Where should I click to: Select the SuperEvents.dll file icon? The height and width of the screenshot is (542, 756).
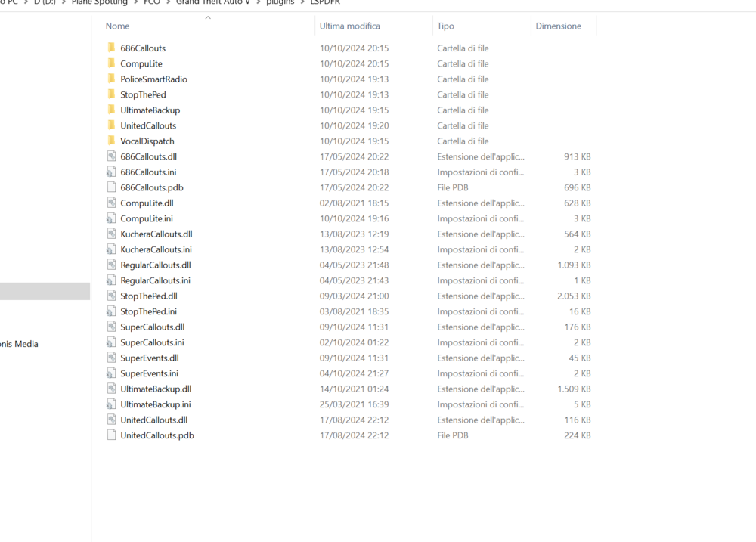tap(111, 358)
